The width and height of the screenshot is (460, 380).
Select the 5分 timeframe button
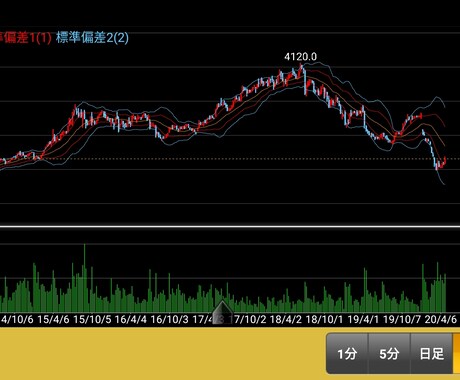coord(389,353)
